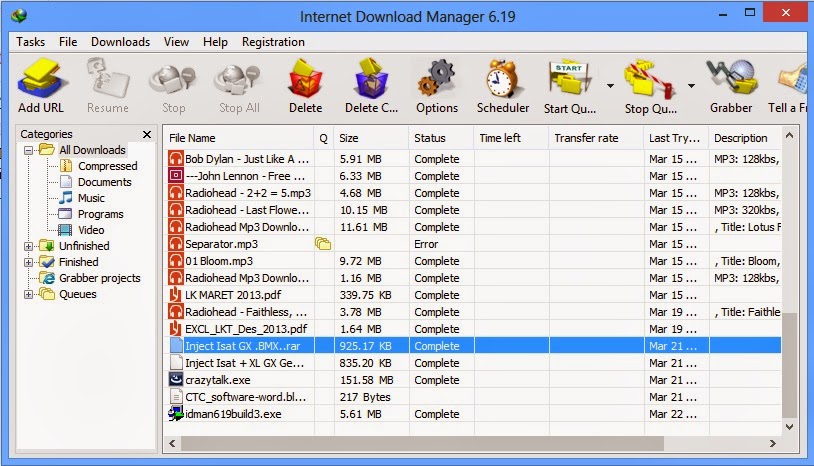Image resolution: width=814 pixels, height=466 pixels.
Task: Click the 217 Bytes size cell
Action: coord(365,397)
